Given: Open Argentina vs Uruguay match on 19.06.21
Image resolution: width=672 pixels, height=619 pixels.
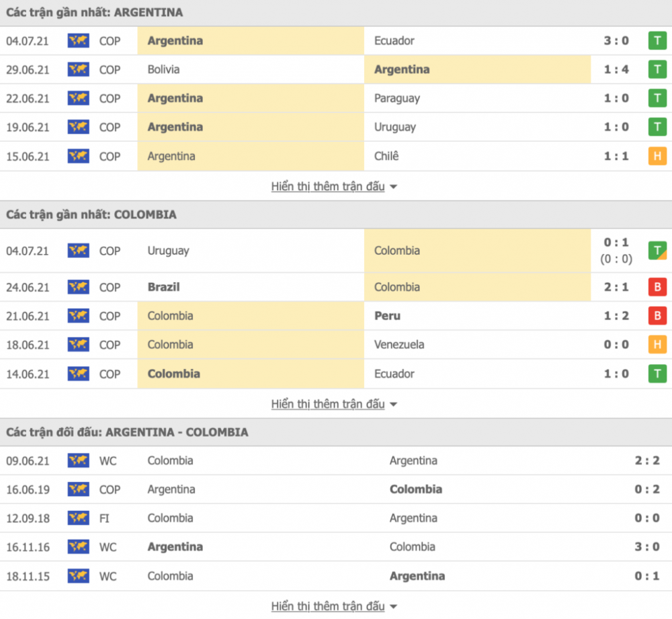Looking at the screenshot, I should (336, 127).
